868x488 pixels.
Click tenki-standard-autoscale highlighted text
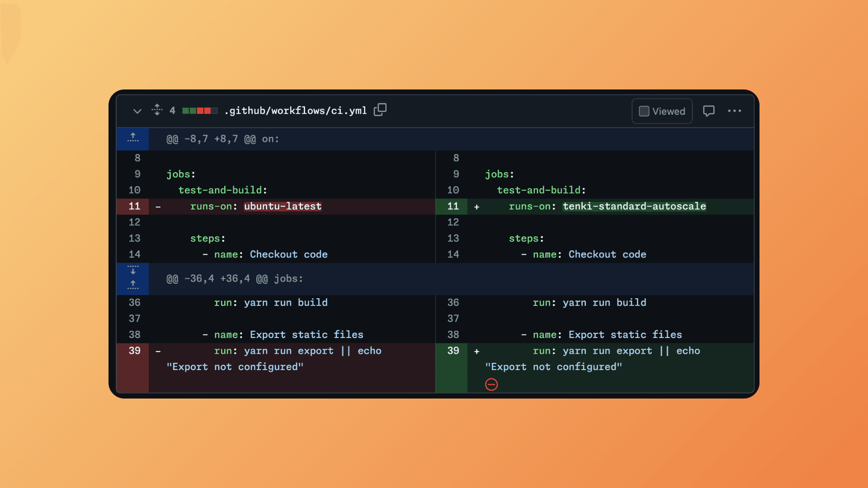pos(634,206)
